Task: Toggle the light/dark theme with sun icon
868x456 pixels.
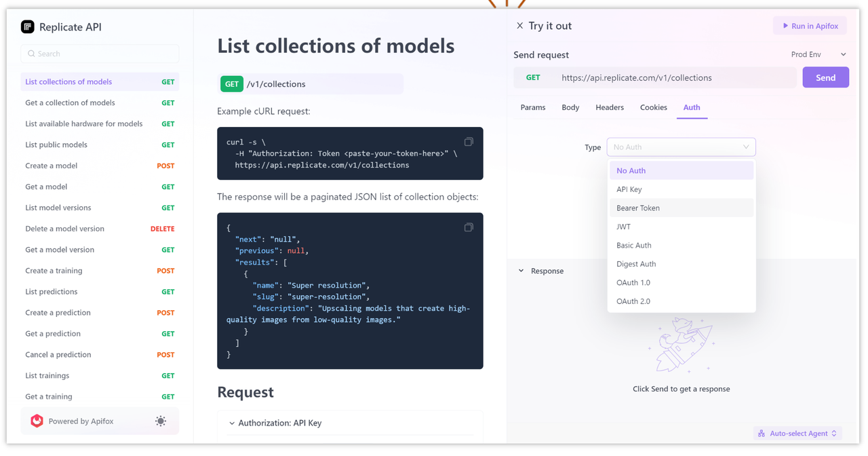Action: pos(161,421)
